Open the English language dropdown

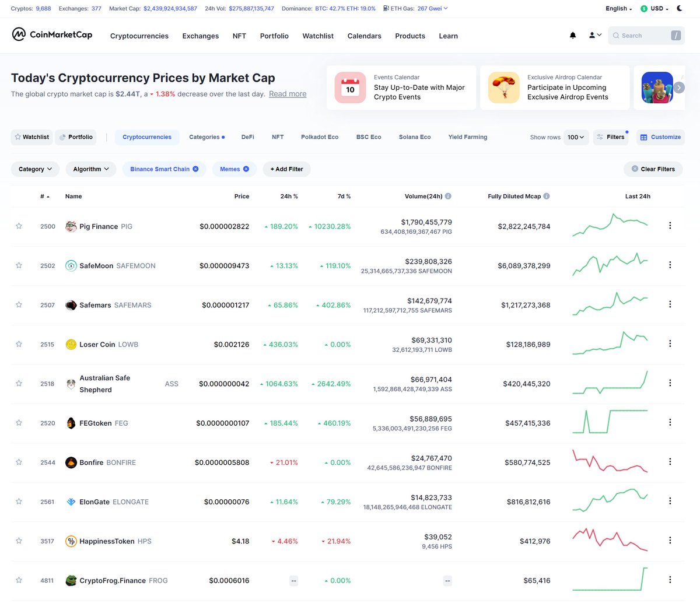pyautogui.click(x=618, y=9)
